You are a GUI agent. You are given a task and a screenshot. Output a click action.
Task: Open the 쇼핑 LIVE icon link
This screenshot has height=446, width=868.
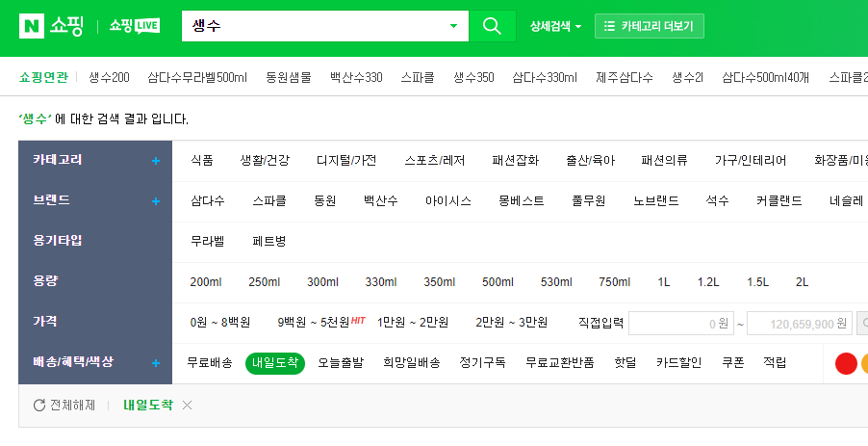(135, 26)
